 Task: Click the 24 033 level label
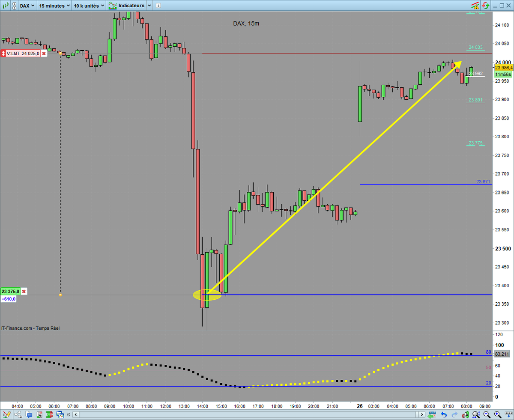(x=475, y=47)
